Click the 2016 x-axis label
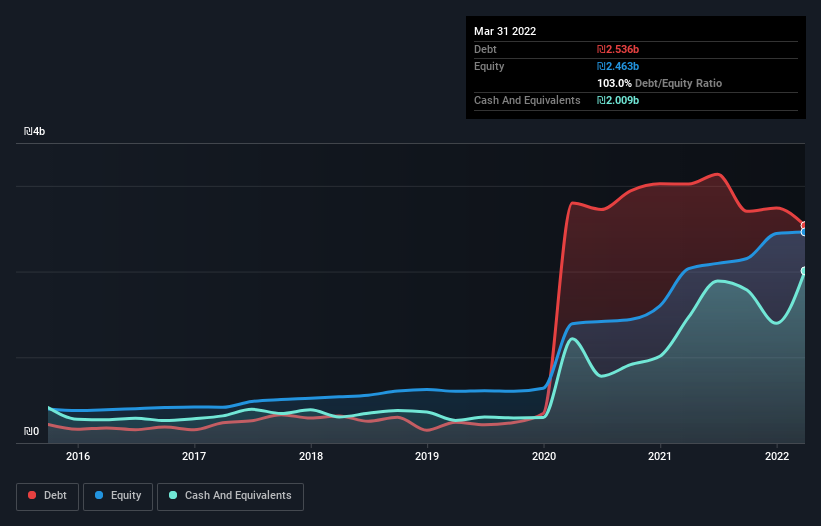Image resolution: width=821 pixels, height=526 pixels. tap(78, 456)
